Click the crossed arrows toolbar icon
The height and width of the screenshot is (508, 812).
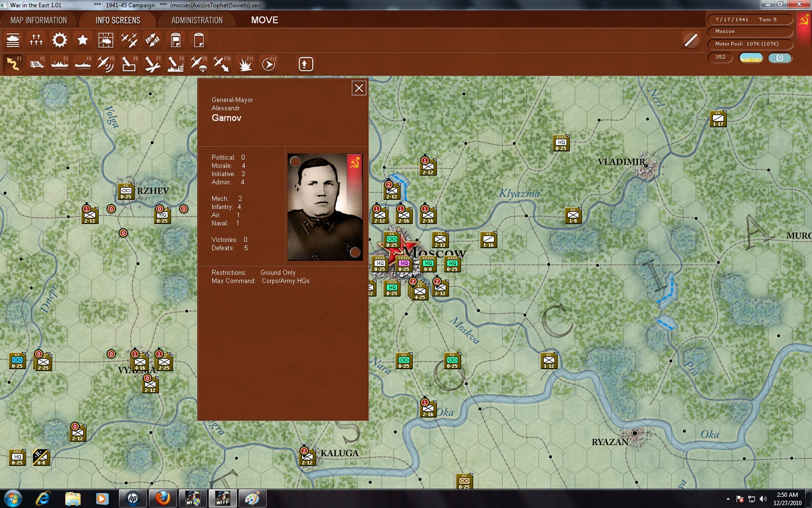(x=152, y=40)
